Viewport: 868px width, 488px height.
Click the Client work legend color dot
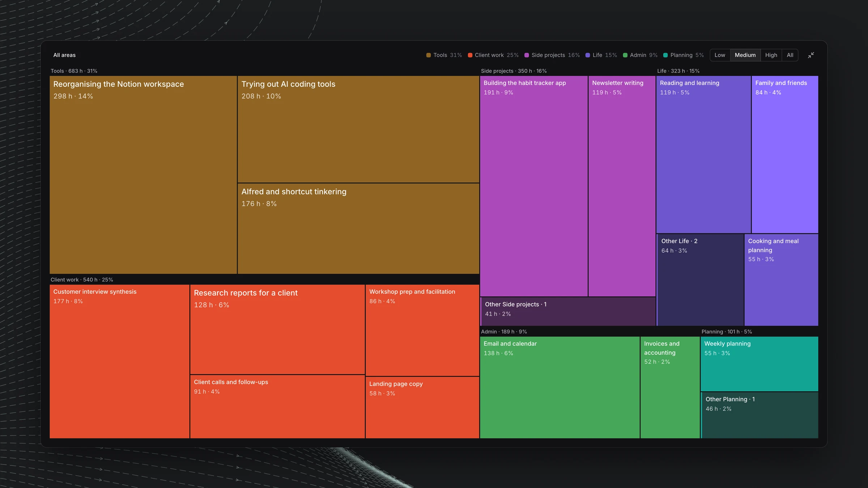tap(470, 55)
